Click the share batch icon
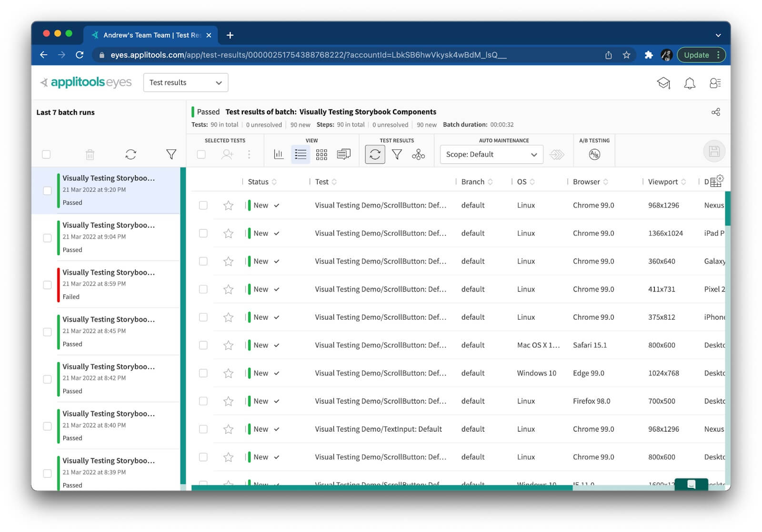 coord(715,112)
